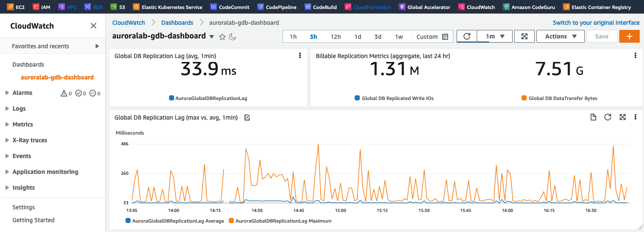644x232 pixels.
Task: Open the Global Accelerator shortcut
Action: point(425,7)
